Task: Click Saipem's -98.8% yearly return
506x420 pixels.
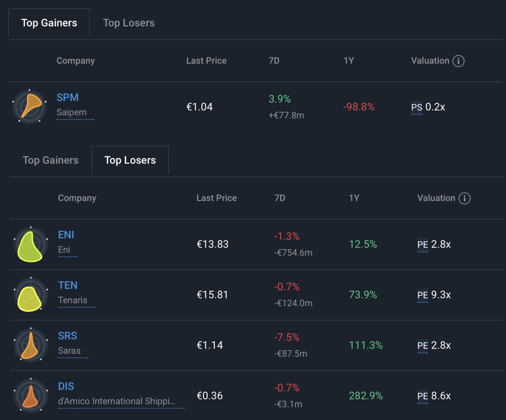Action: pyautogui.click(x=359, y=107)
